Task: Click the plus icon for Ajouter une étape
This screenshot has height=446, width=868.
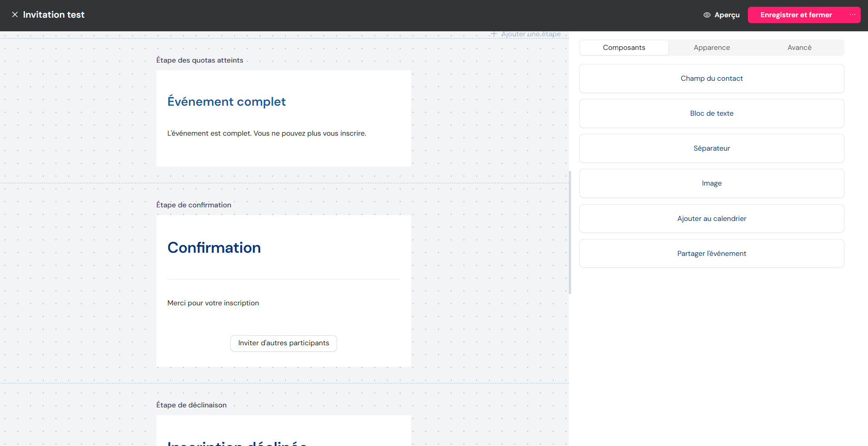Action: point(494,34)
